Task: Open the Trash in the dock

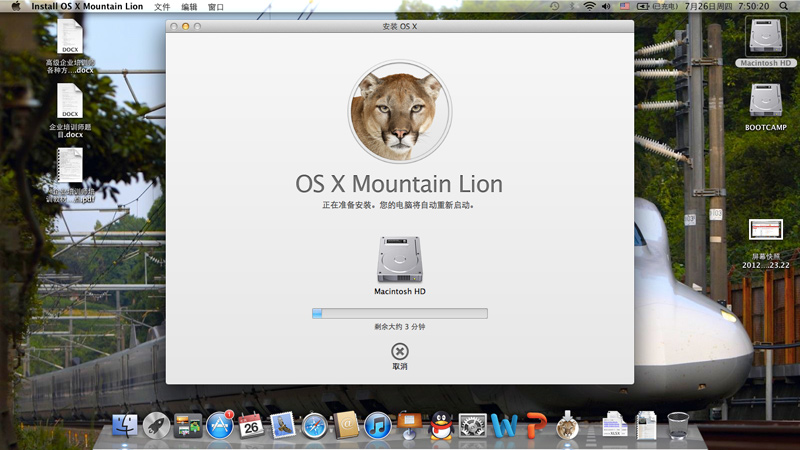Action: 677,426
